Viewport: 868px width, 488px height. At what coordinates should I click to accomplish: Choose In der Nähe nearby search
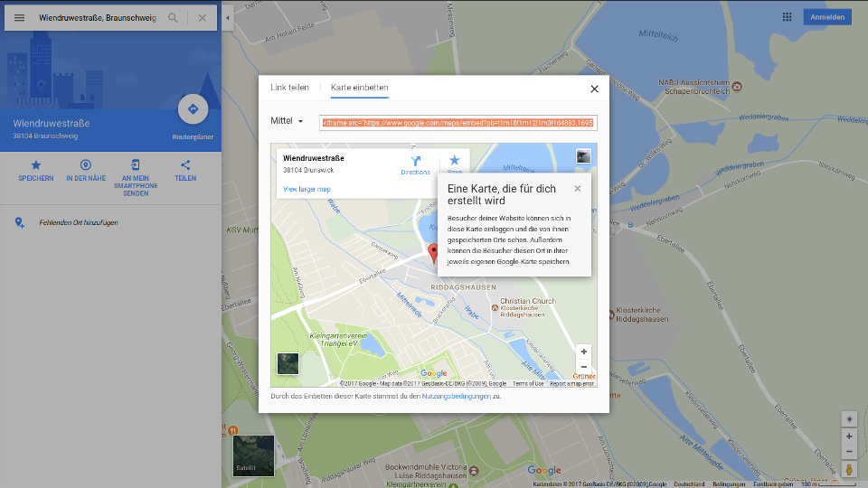click(86, 171)
